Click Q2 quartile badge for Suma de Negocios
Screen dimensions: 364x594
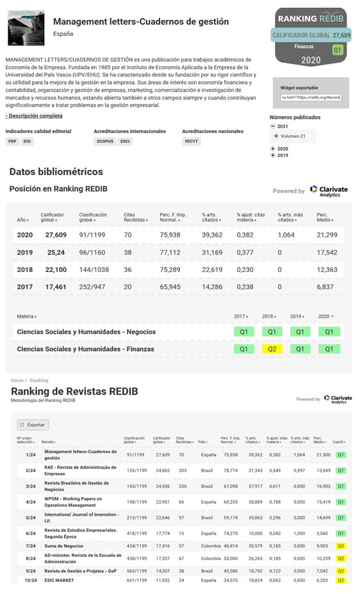340,546
